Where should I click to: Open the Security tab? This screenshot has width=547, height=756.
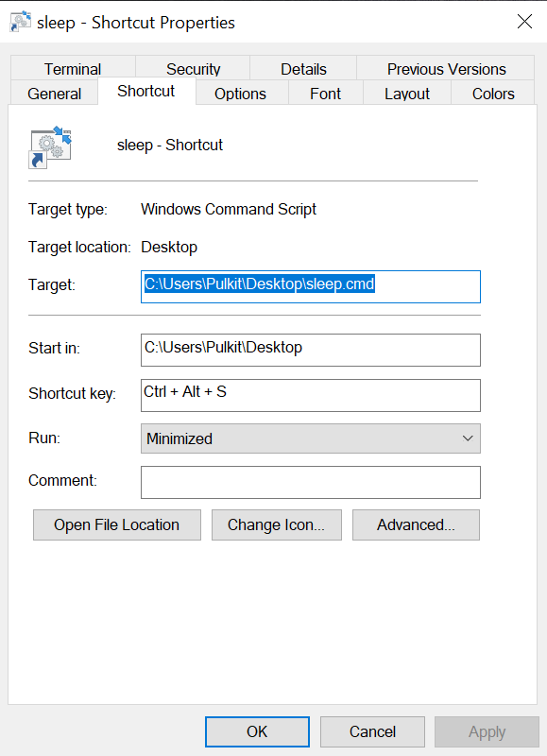tap(192, 69)
